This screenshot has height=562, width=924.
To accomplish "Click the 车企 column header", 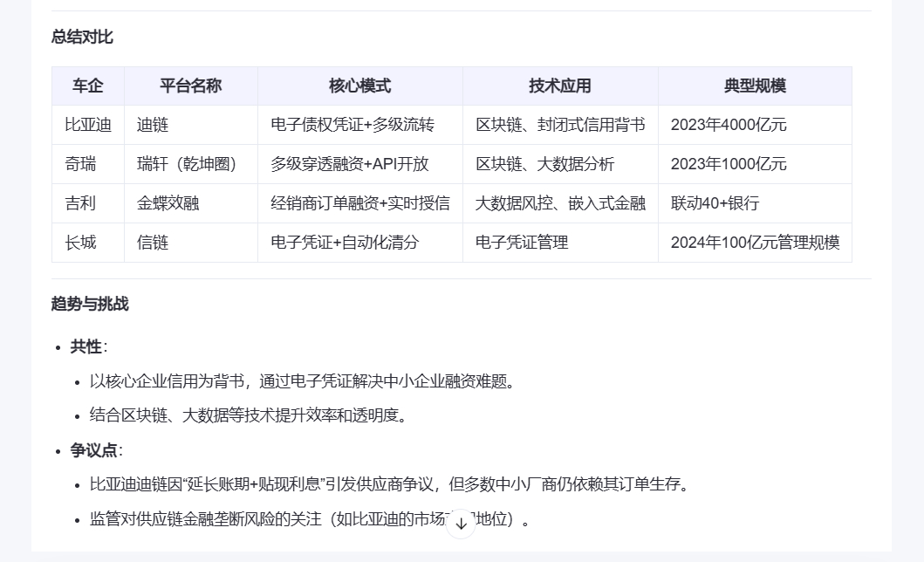I will tap(88, 86).
